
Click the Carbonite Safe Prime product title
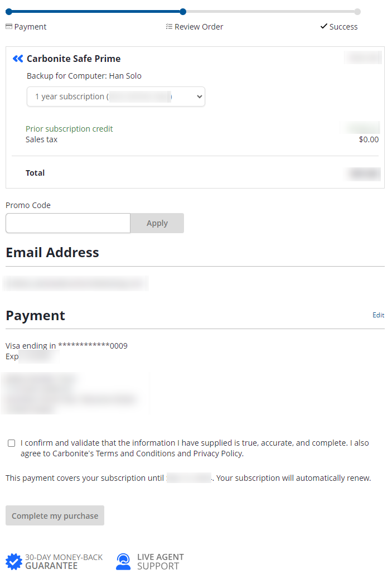click(74, 59)
